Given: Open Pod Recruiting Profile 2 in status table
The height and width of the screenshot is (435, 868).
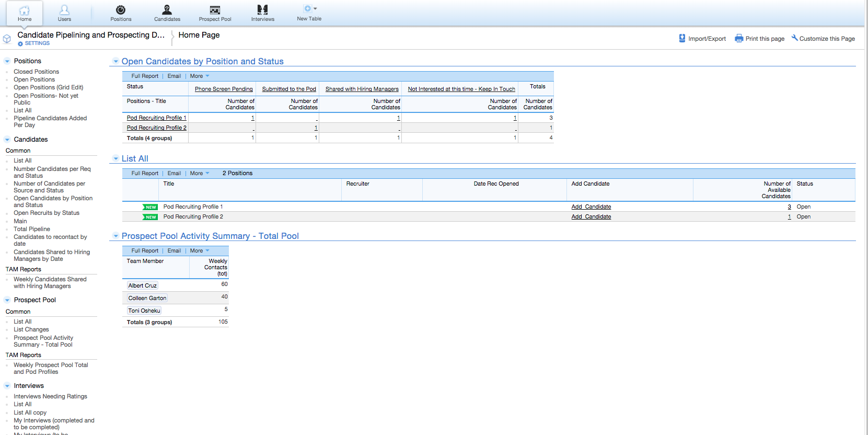Looking at the screenshot, I should pos(157,128).
